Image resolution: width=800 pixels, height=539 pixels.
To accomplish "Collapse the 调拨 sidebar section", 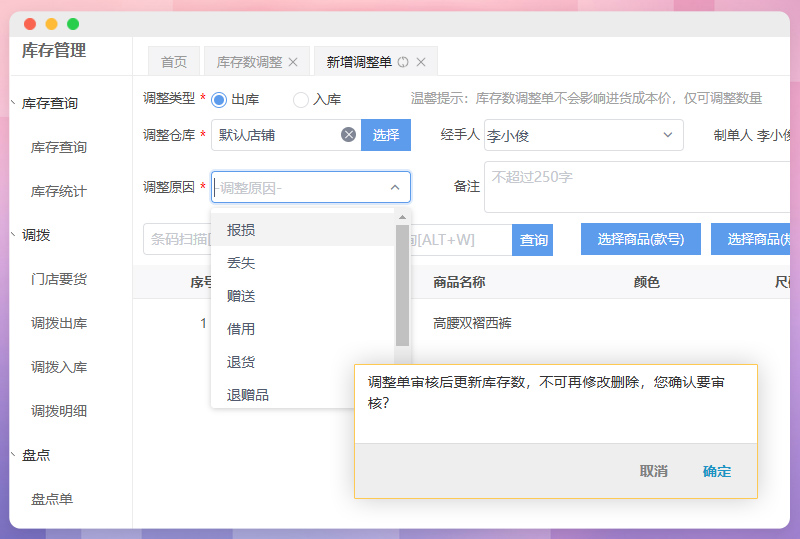I will click(12, 235).
